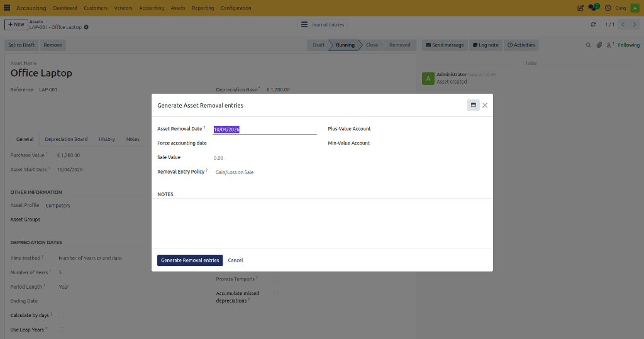Toggle Accumulate missed depreciations checkbox

(277, 293)
